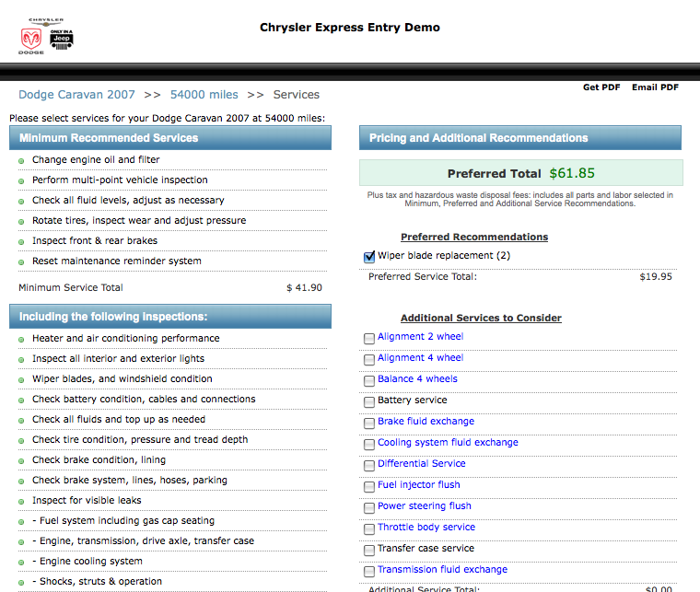Click the $19.95 preferred service total
This screenshot has width=700, height=592.
click(656, 276)
